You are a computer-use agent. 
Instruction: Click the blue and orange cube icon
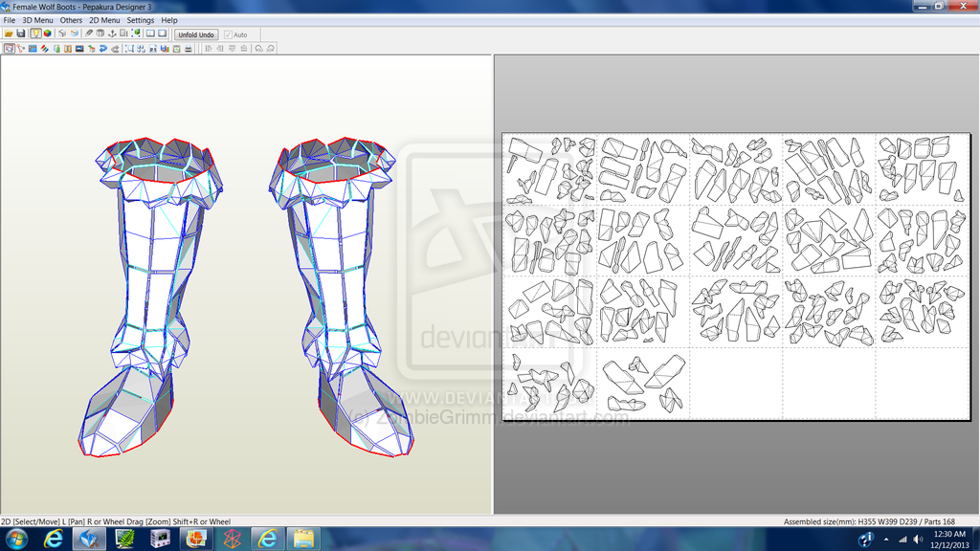75,33
